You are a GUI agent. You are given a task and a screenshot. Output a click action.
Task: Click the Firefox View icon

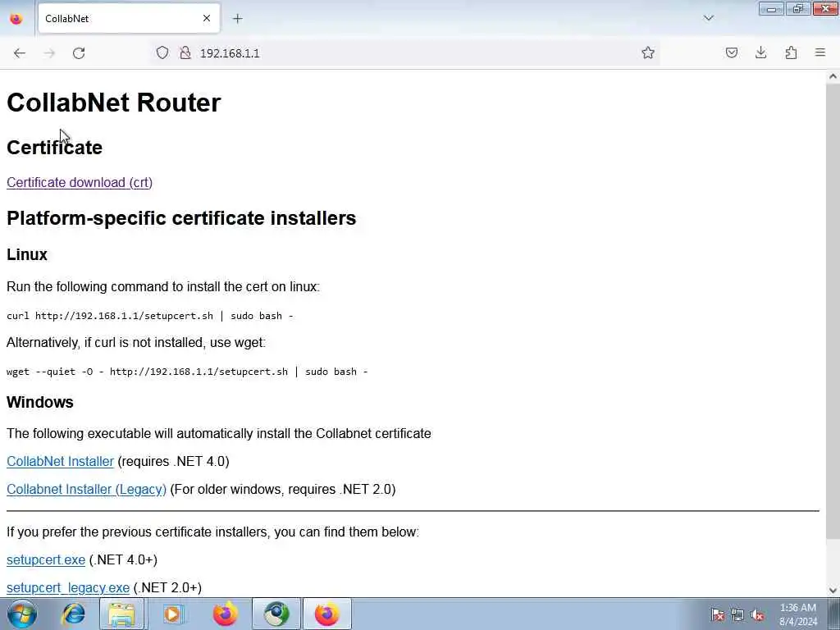(16, 19)
